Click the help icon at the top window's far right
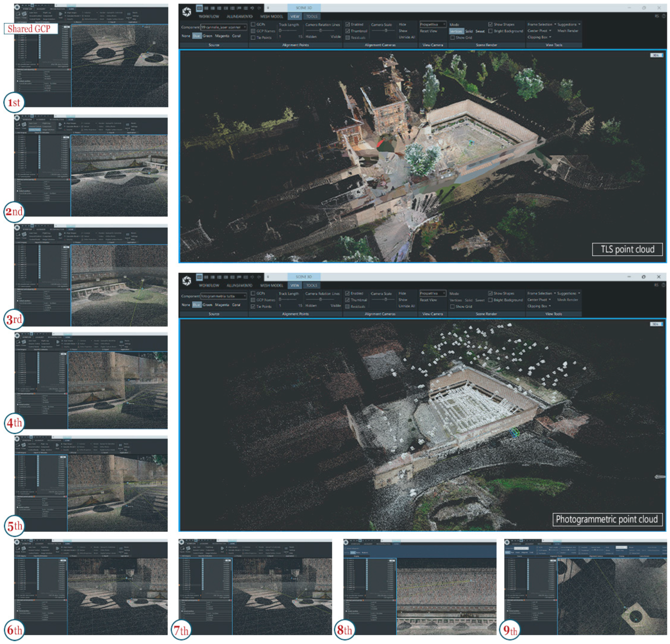 click(664, 16)
